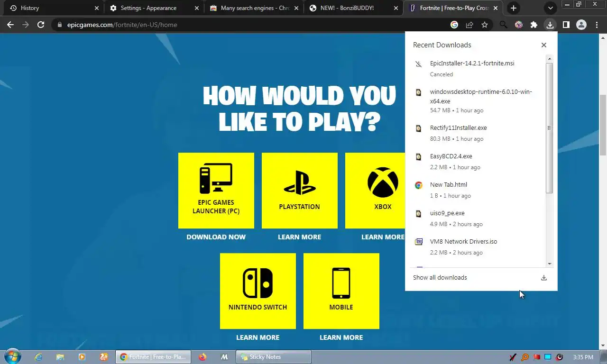Click the downloads list scrollbar up arrow
This screenshot has height=364, width=607.
pyautogui.click(x=550, y=59)
